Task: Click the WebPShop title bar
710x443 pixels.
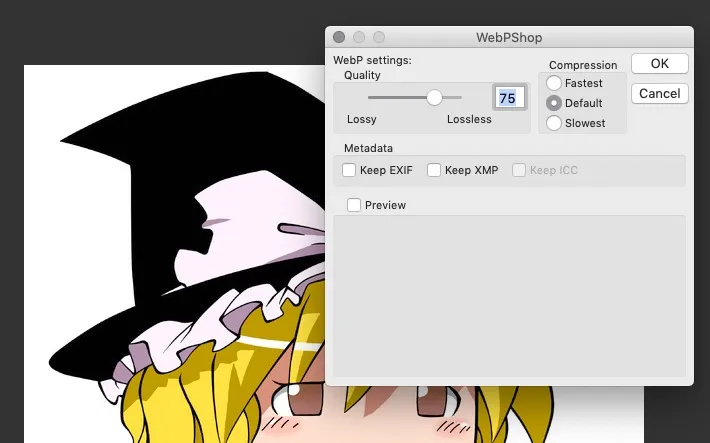Action: click(x=509, y=37)
